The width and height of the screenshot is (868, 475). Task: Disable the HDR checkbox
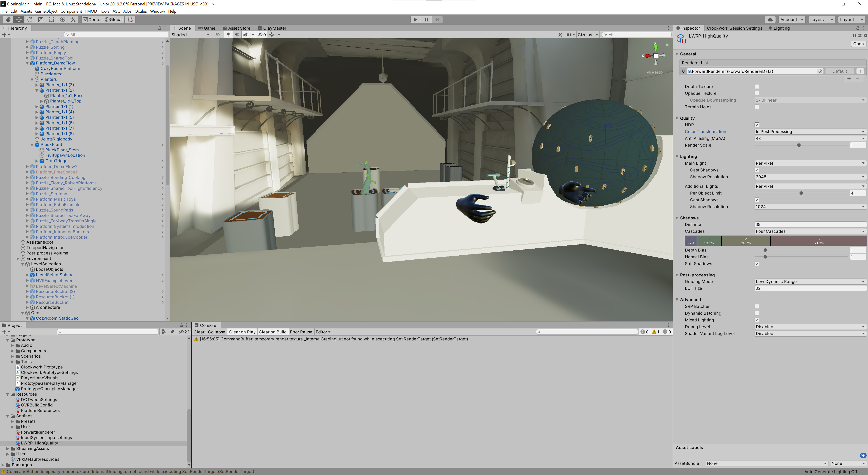click(x=757, y=125)
